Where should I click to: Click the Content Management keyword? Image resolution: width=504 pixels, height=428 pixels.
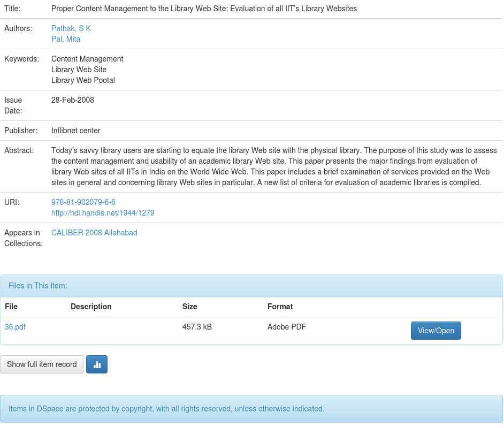tap(87, 59)
